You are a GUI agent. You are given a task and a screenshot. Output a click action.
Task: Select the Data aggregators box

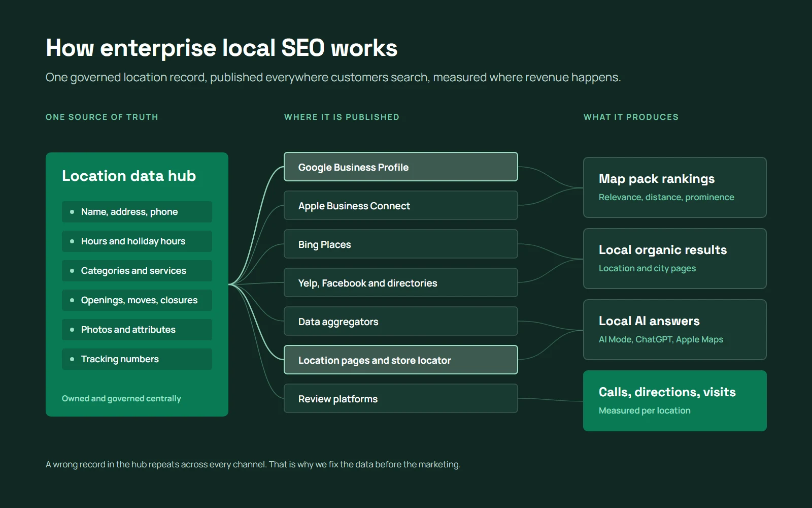click(401, 321)
